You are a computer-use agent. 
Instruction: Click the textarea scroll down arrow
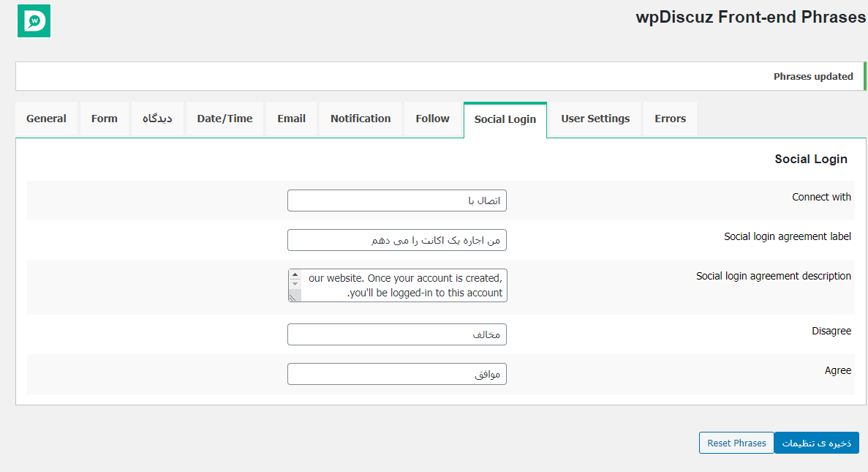pos(295,284)
